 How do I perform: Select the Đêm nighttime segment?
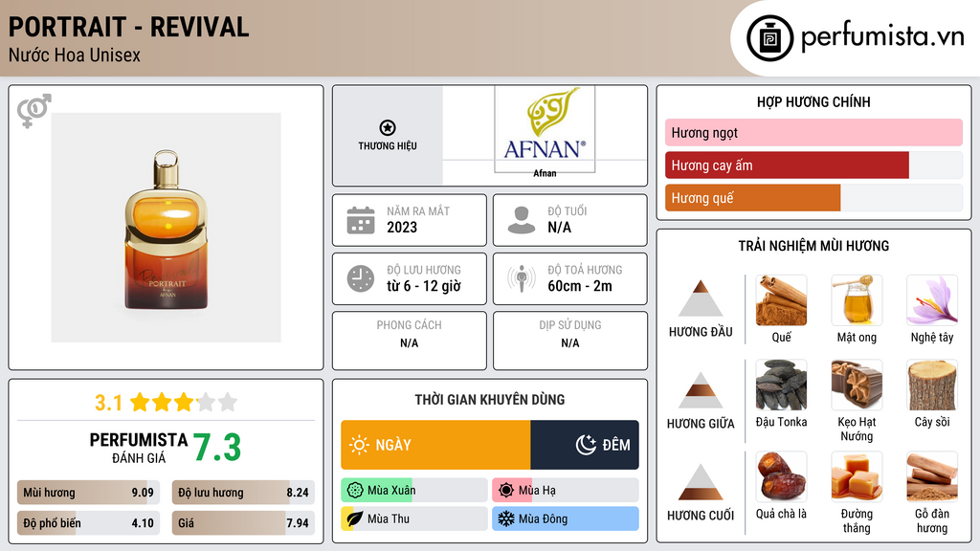click(585, 445)
